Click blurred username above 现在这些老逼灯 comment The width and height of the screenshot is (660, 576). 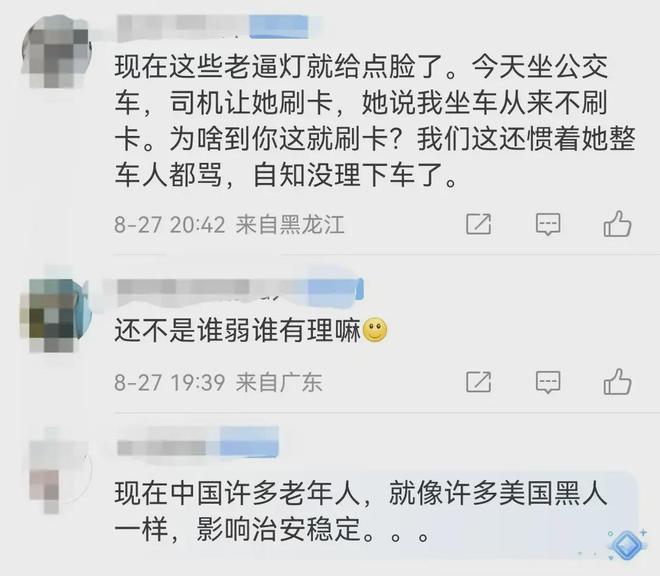click(213, 27)
